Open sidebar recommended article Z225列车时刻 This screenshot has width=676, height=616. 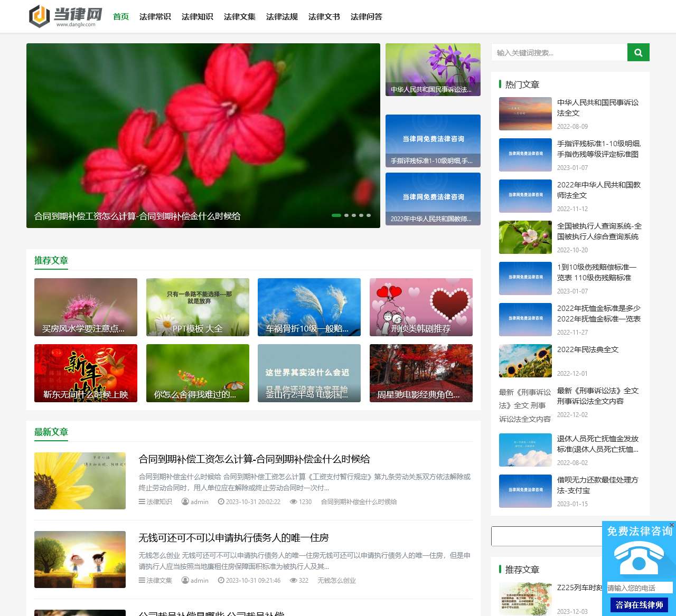(x=579, y=587)
